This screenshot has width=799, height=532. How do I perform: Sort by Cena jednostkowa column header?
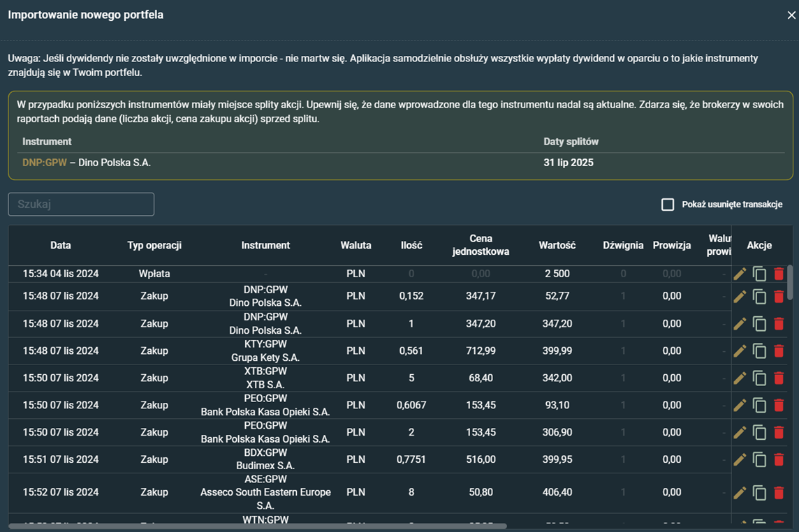(x=481, y=245)
